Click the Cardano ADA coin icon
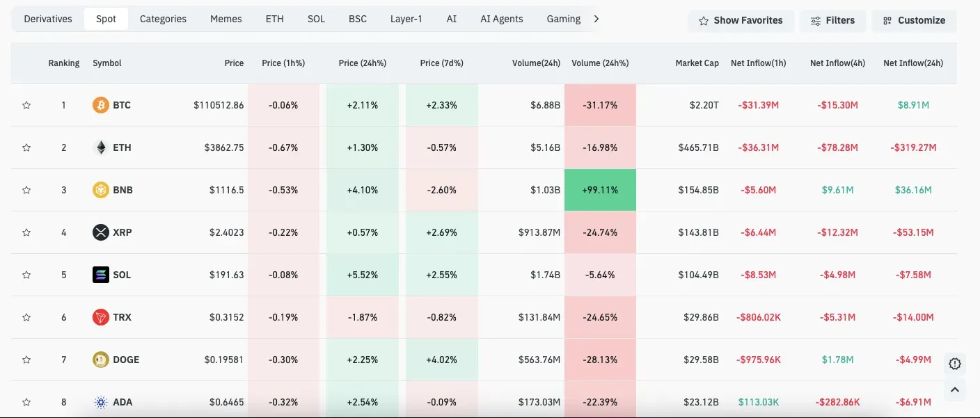 point(101,402)
